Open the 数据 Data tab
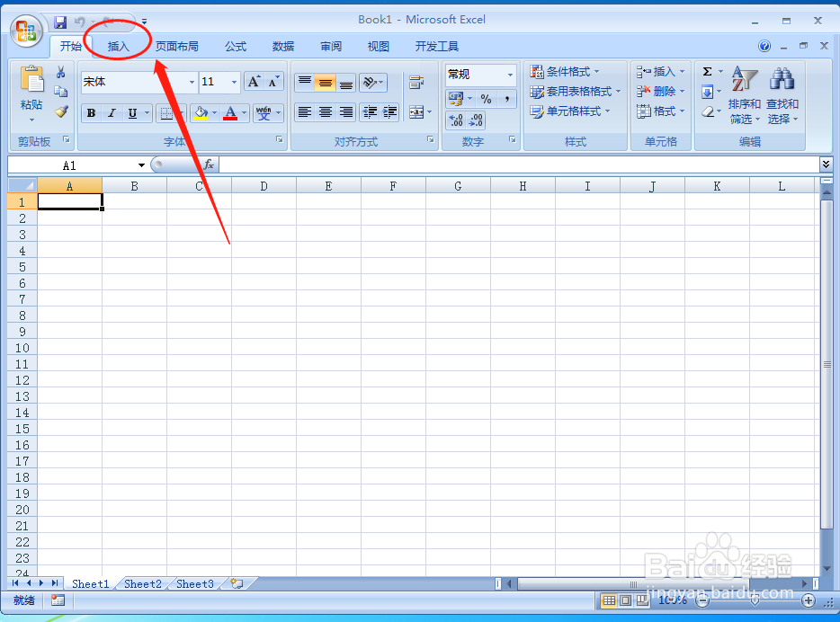840x622 pixels. 283,47
